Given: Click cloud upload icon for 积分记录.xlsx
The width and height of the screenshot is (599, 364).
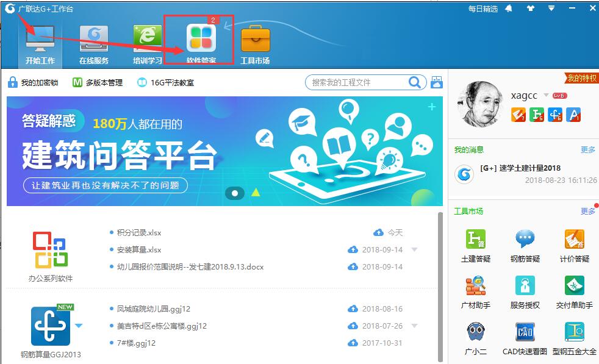Looking at the screenshot, I should point(378,232).
